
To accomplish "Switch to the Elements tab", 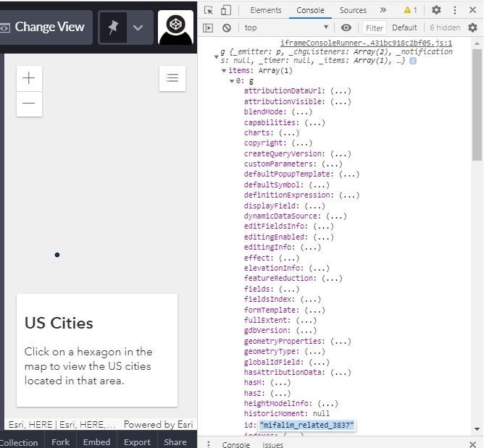I will coord(266,10).
